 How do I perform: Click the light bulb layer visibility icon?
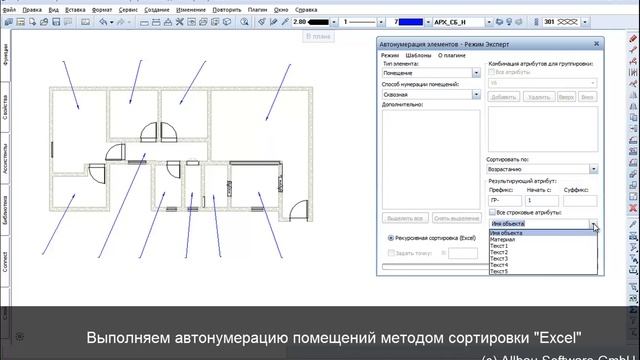509,22
